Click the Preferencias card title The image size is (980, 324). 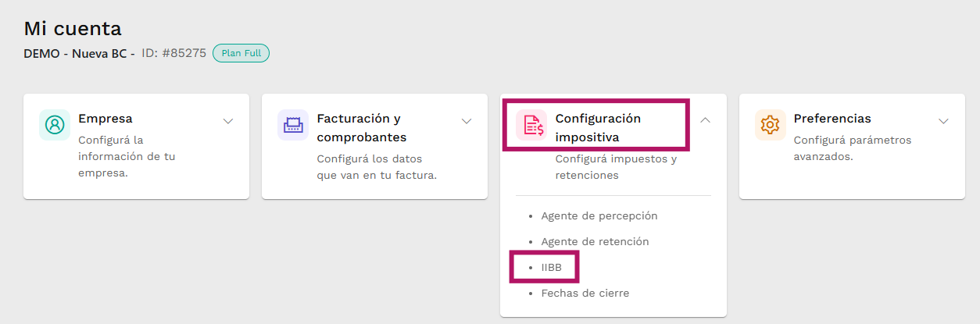pyautogui.click(x=832, y=119)
